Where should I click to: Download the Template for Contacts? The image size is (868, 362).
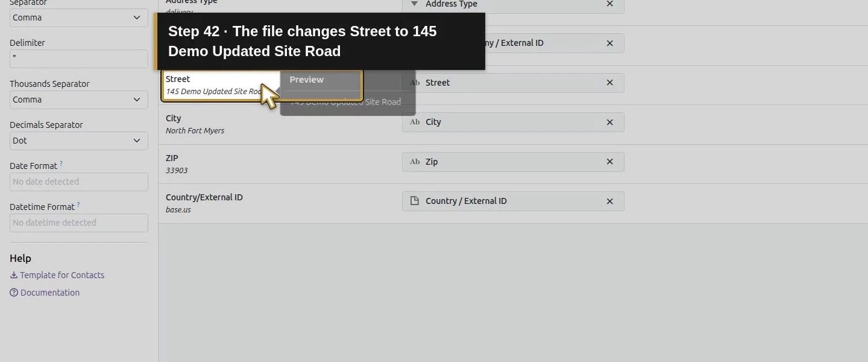click(62, 275)
